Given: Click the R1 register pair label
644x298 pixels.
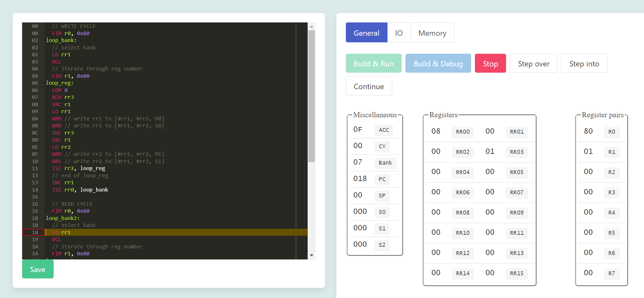Looking at the screenshot, I should (x=612, y=152).
